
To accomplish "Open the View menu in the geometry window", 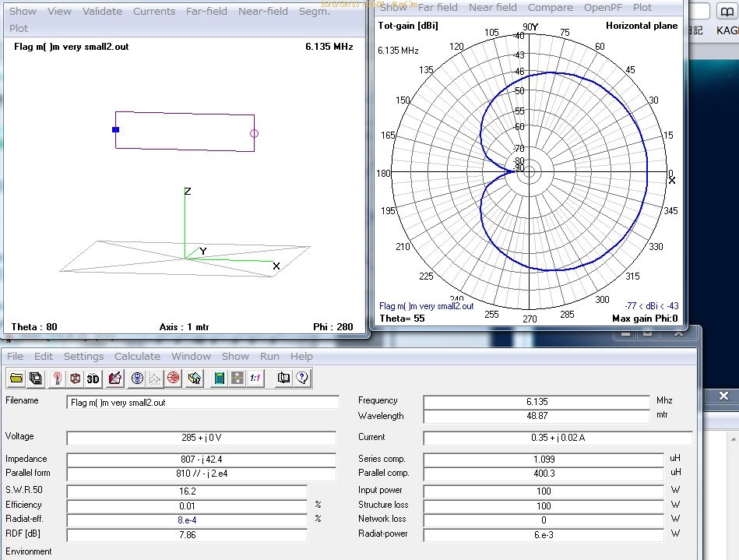I will tap(59, 12).
